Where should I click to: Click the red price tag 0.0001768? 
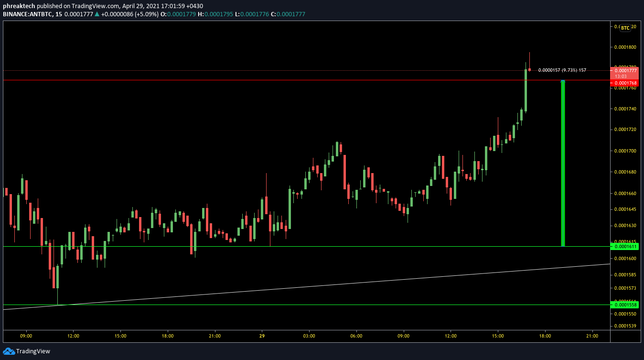(x=624, y=83)
